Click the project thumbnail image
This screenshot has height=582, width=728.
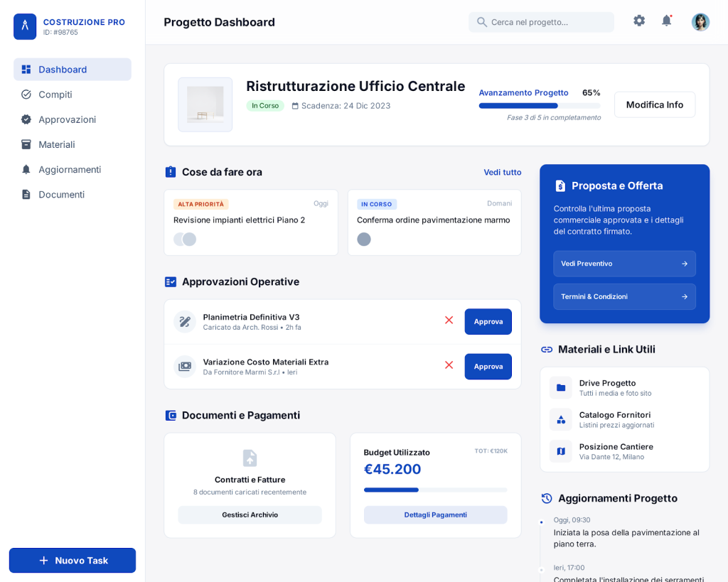205,104
